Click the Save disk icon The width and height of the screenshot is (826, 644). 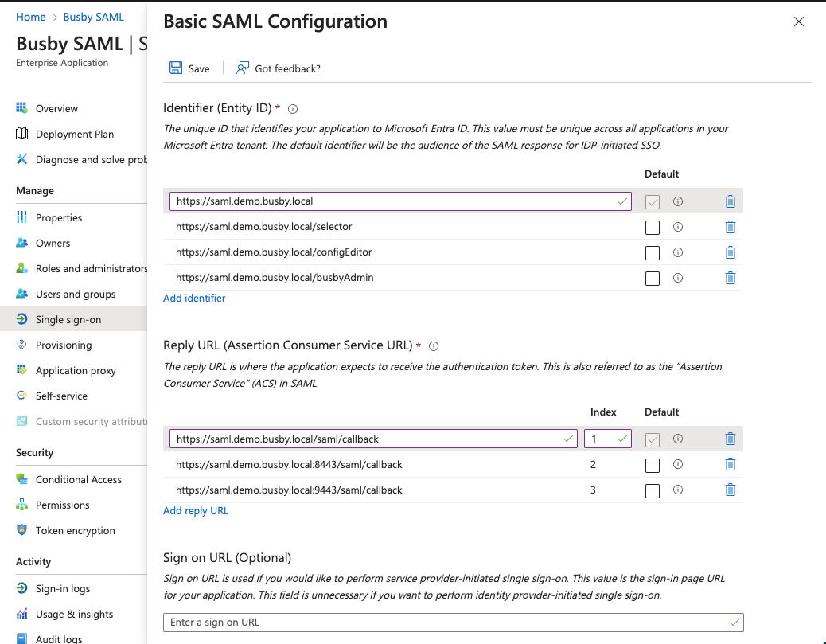[175, 68]
